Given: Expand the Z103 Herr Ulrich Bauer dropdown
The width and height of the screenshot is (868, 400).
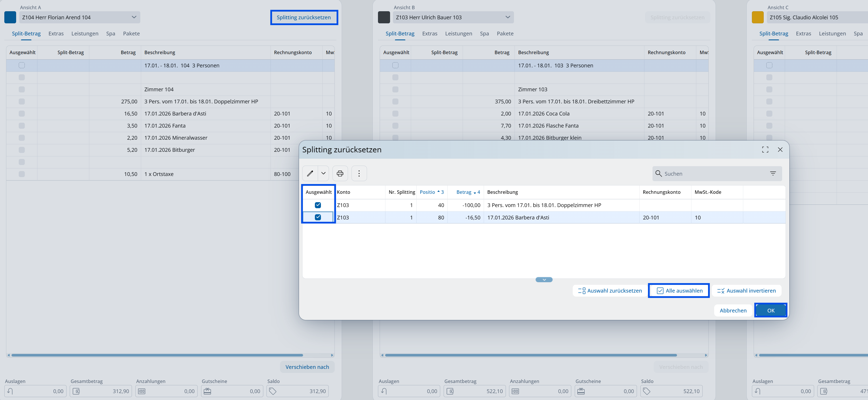Looking at the screenshot, I should (507, 17).
